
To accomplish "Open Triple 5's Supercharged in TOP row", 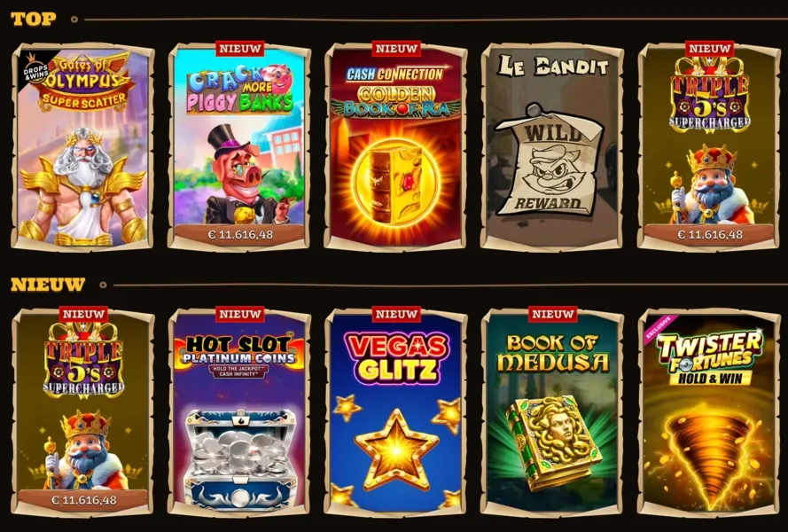I will coord(708,147).
